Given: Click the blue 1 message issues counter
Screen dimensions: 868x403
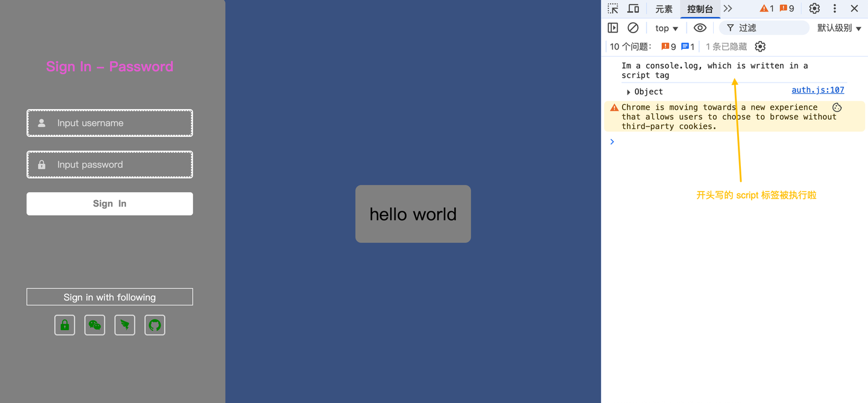Looking at the screenshot, I should (x=688, y=46).
